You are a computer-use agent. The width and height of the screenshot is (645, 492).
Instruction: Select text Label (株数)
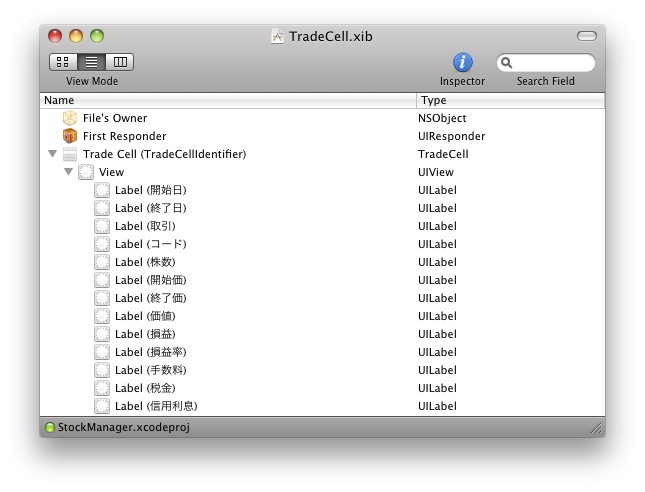coord(145,262)
